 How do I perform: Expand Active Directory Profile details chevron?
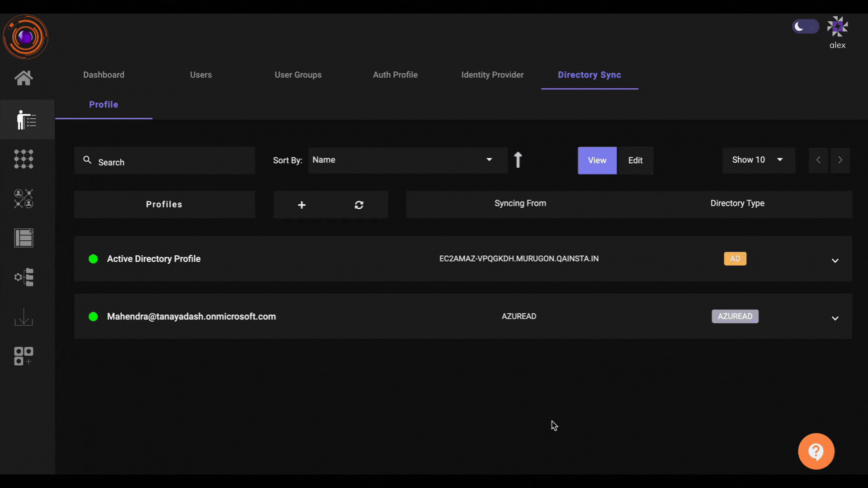click(x=835, y=260)
